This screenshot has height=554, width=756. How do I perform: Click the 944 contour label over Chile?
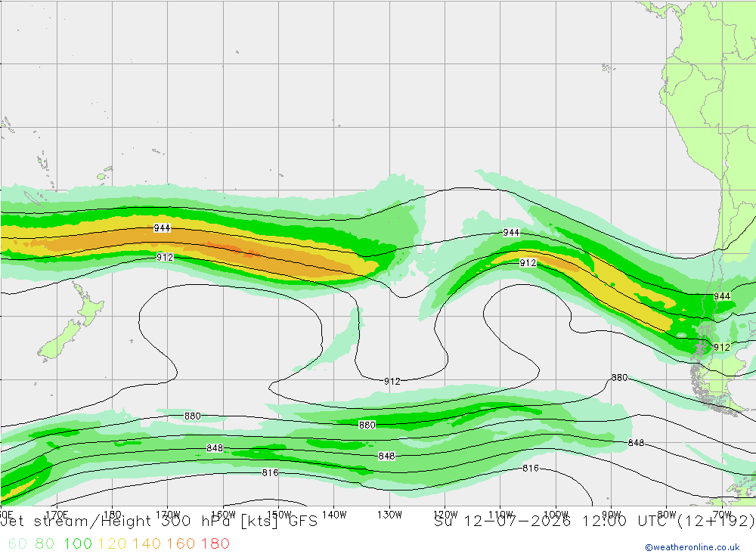[x=722, y=296]
